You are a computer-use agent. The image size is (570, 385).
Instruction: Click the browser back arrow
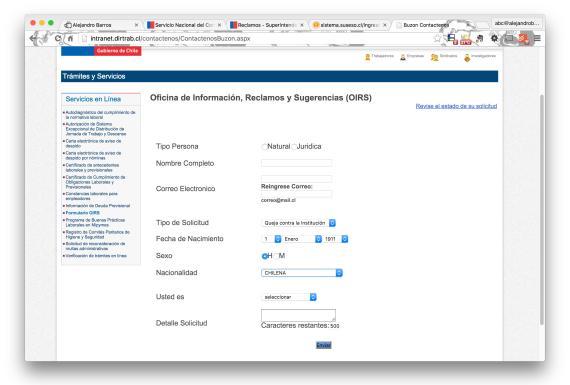pyautogui.click(x=34, y=38)
